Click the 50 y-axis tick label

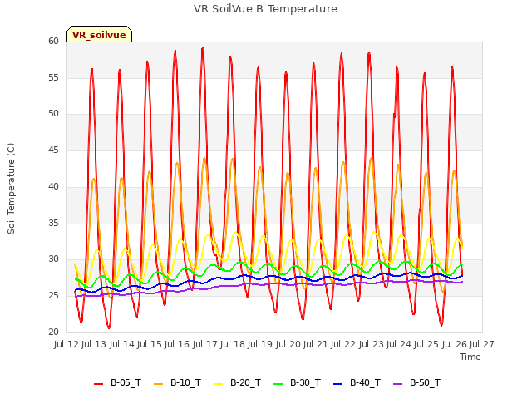pyautogui.click(x=53, y=114)
